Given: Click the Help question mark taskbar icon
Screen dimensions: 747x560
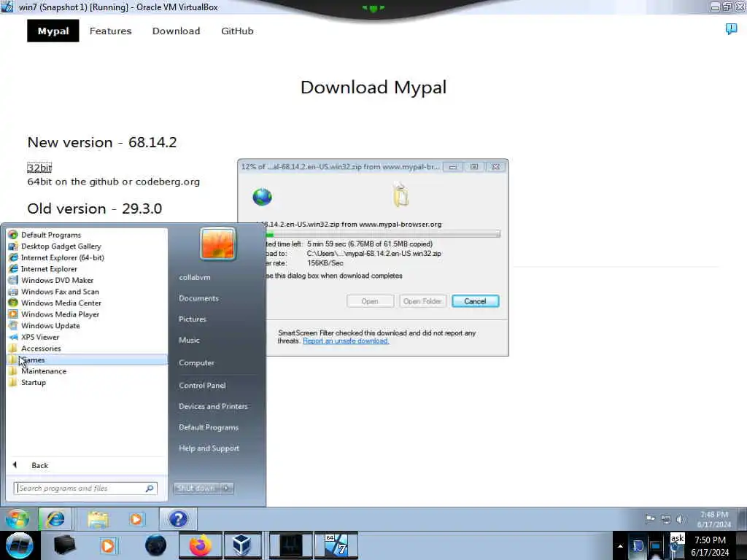Looking at the screenshot, I should [178, 519].
